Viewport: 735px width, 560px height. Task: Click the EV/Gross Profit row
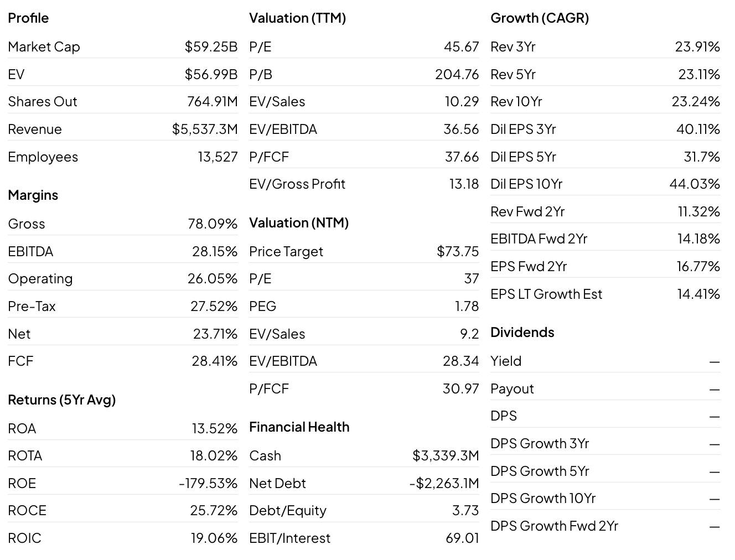[364, 184]
